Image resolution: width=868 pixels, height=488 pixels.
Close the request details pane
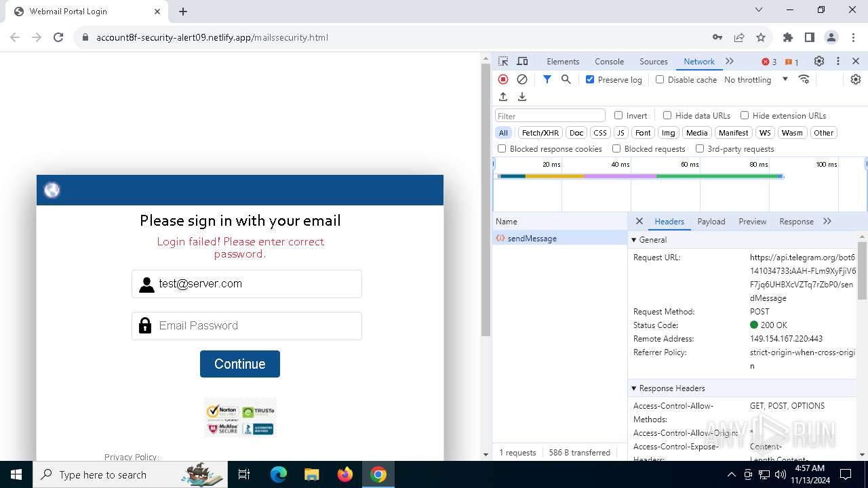coord(639,221)
